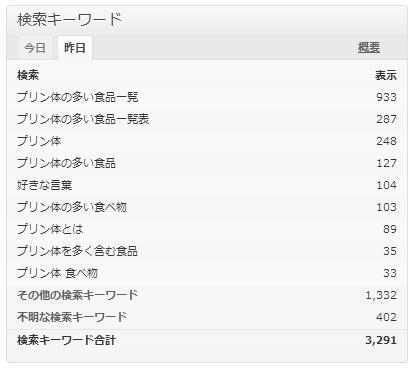
Task: Click keyword プリン体の多い食べ物
Action: tap(72, 207)
